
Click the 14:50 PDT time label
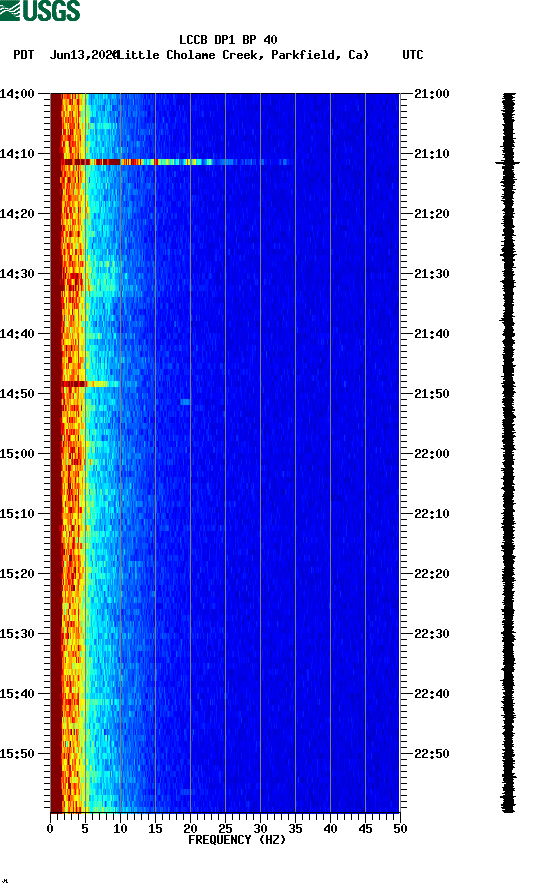point(17,394)
